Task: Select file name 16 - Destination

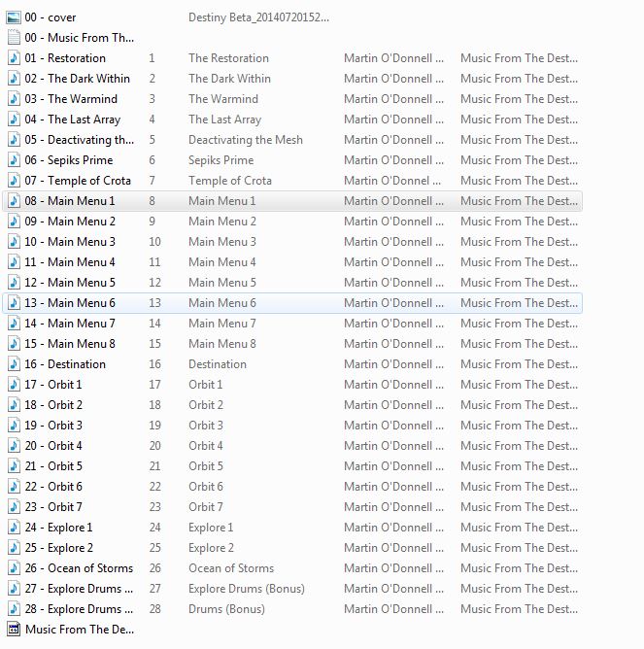Action: (65, 364)
